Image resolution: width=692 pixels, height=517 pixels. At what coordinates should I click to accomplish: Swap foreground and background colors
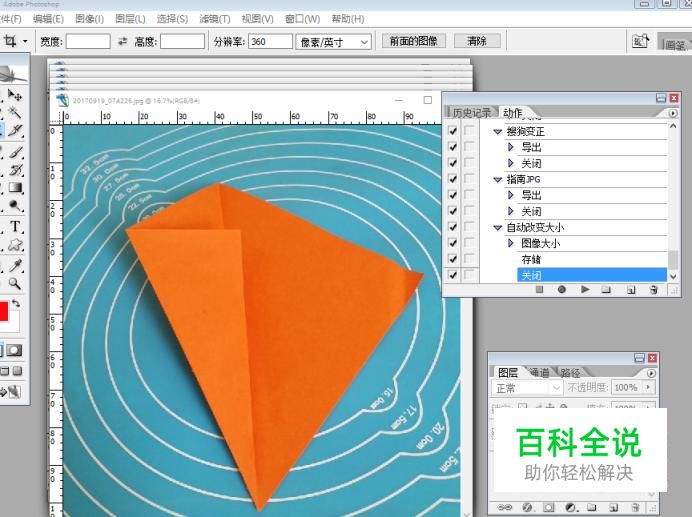[16, 303]
